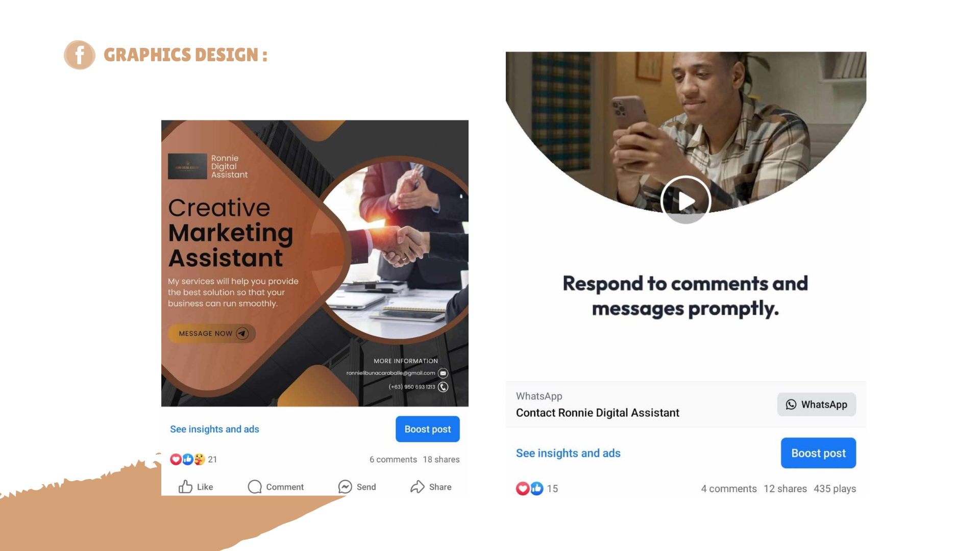Open the 12 shares link
The width and height of the screenshot is (980, 551).
click(785, 488)
